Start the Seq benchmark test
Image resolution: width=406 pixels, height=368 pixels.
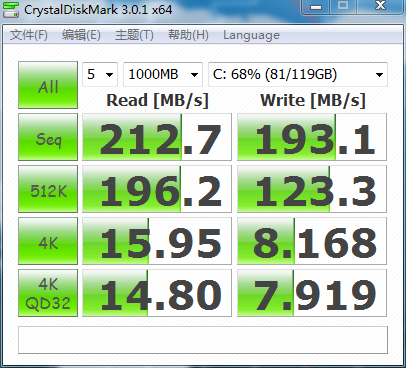(48, 137)
